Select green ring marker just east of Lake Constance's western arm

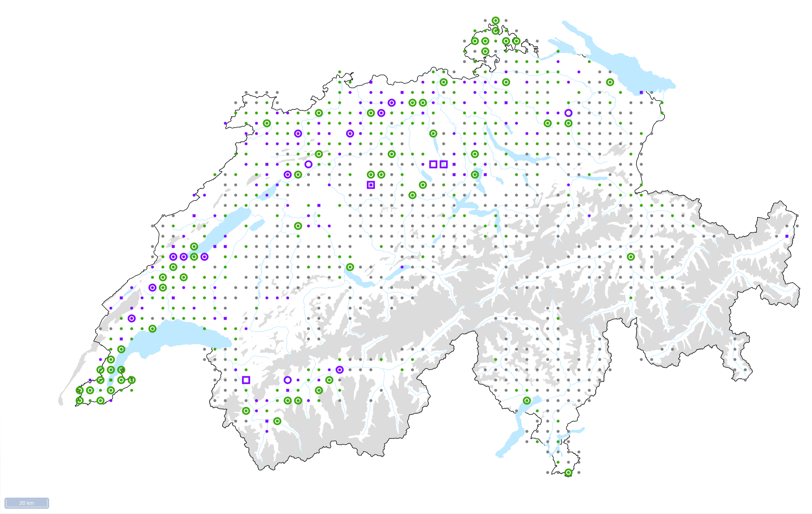tap(610, 82)
